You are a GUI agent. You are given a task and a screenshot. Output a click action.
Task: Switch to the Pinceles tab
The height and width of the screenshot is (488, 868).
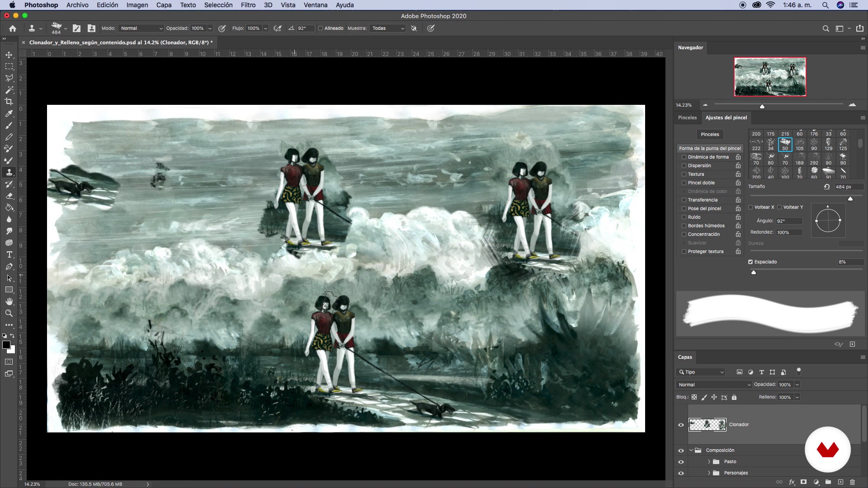(687, 117)
